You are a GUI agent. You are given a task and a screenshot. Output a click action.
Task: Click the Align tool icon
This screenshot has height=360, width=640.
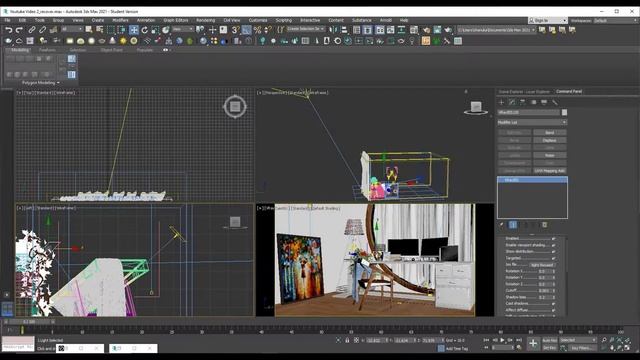344,30
